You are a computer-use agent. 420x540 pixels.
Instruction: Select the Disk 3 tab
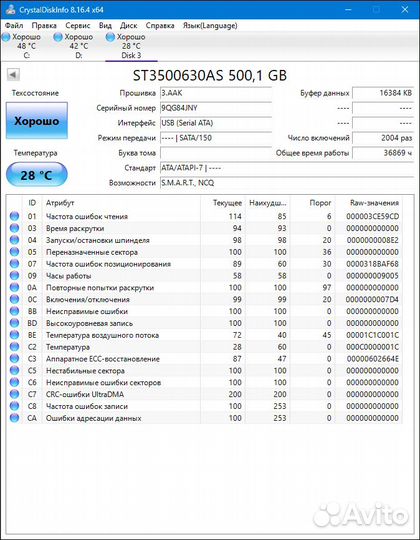[131, 46]
